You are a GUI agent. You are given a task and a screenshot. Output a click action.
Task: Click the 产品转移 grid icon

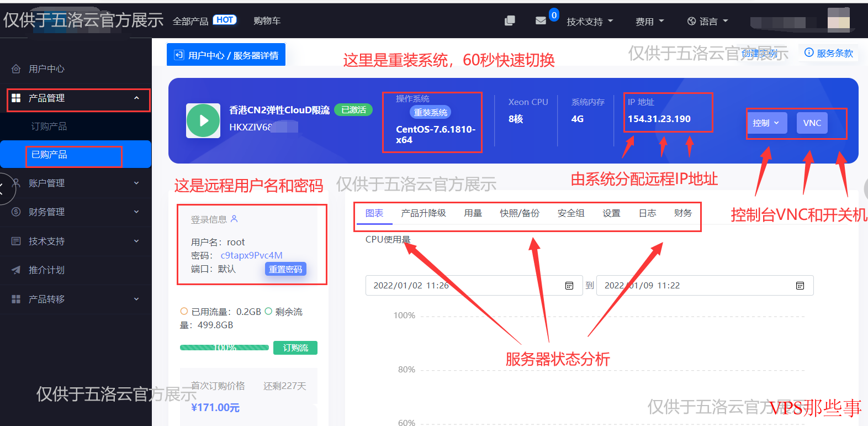tap(17, 299)
